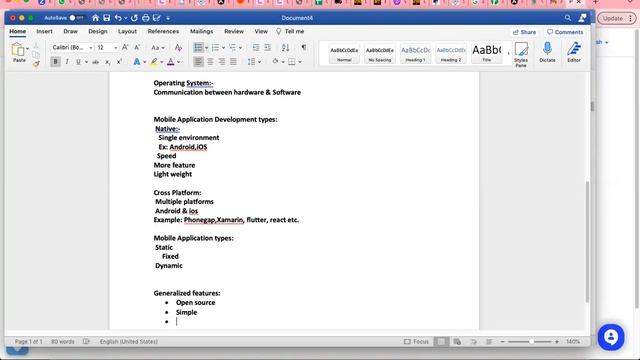
Task: Align text right
Action: pyautogui.click(x=222, y=62)
